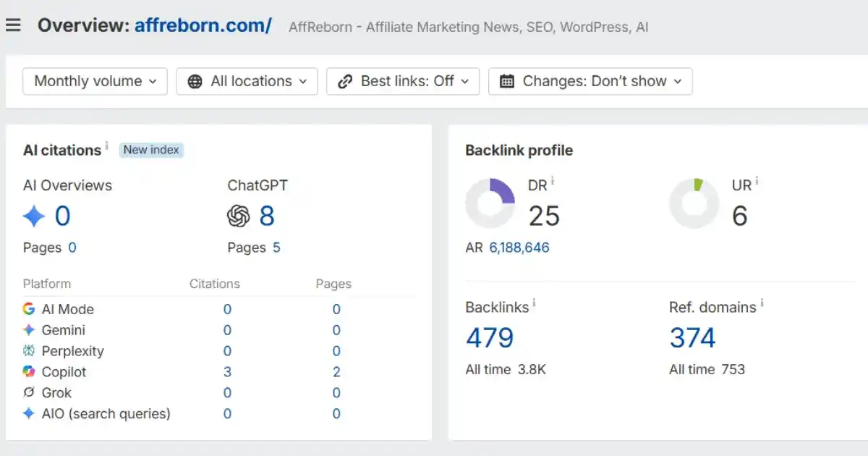Image resolution: width=868 pixels, height=456 pixels.
Task: Click Backlinks All time 3.8K text
Action: click(x=506, y=369)
